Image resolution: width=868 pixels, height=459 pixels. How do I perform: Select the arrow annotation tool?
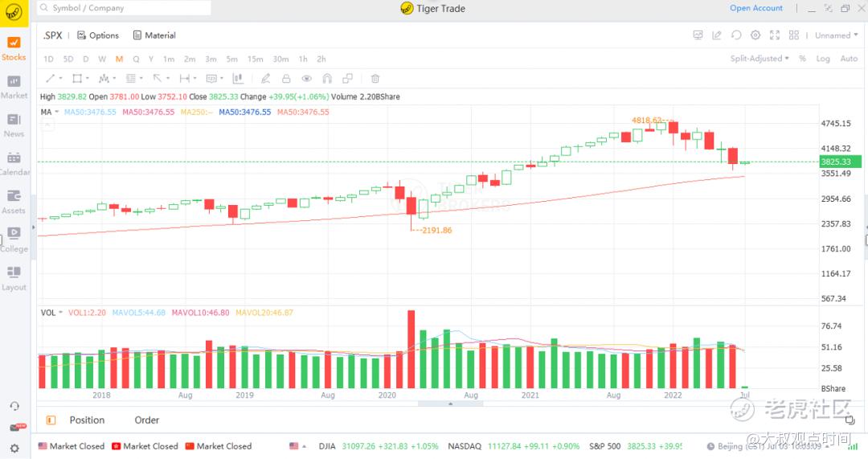click(x=158, y=79)
